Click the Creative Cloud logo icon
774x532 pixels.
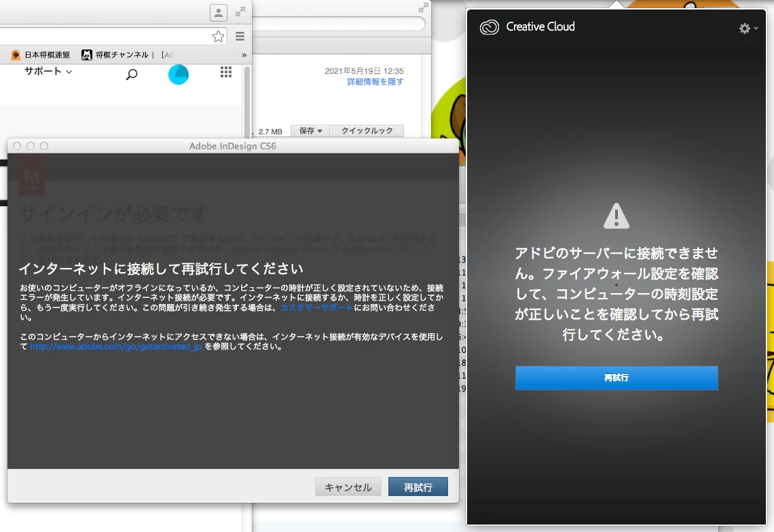point(489,27)
